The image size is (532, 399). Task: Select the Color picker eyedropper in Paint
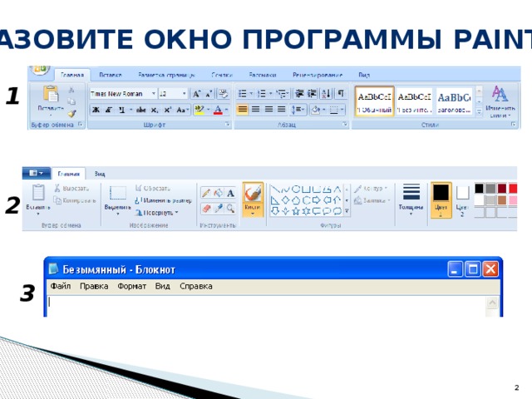pos(219,208)
